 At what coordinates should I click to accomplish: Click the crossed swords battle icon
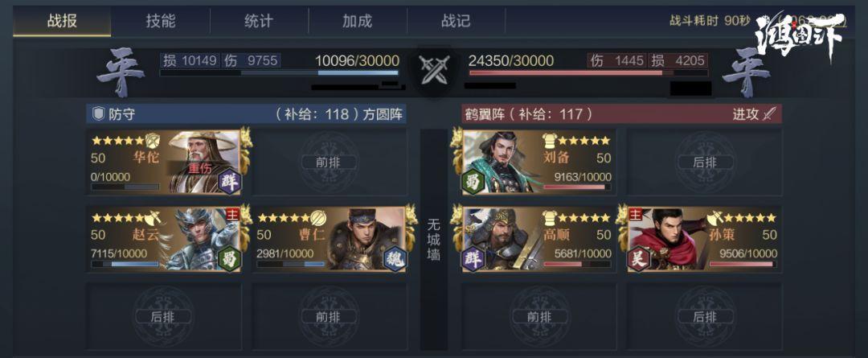click(432, 70)
